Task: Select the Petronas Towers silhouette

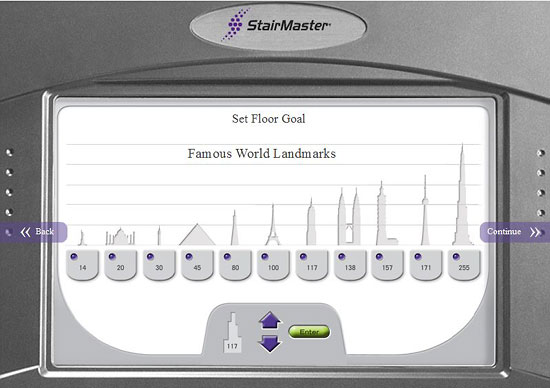Action: [x=349, y=216]
